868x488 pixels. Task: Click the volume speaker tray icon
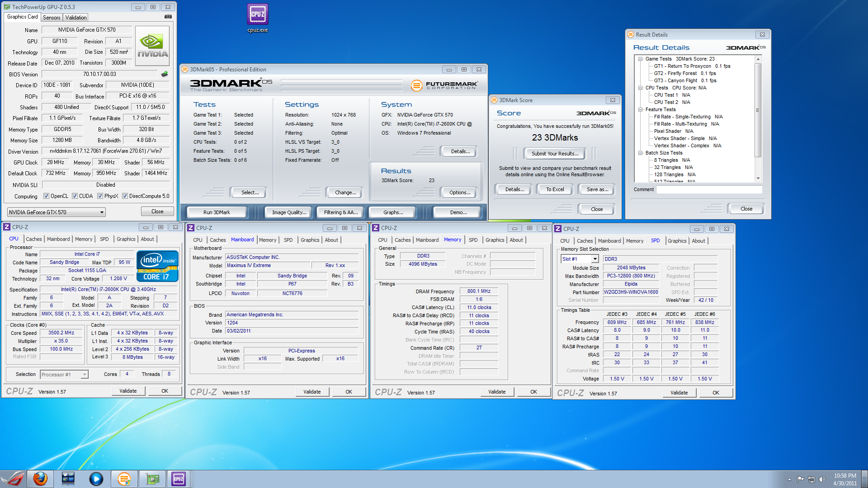[x=822, y=479]
